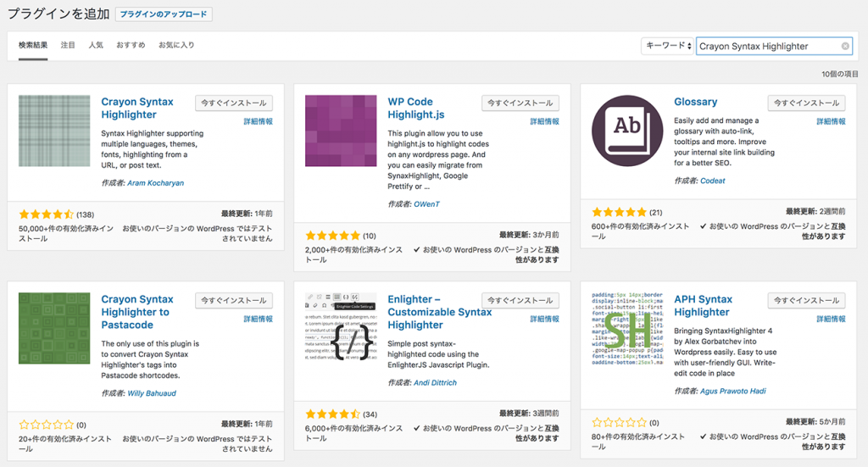
Task: Install APH Syntax Highlighter now
Action: click(x=807, y=300)
